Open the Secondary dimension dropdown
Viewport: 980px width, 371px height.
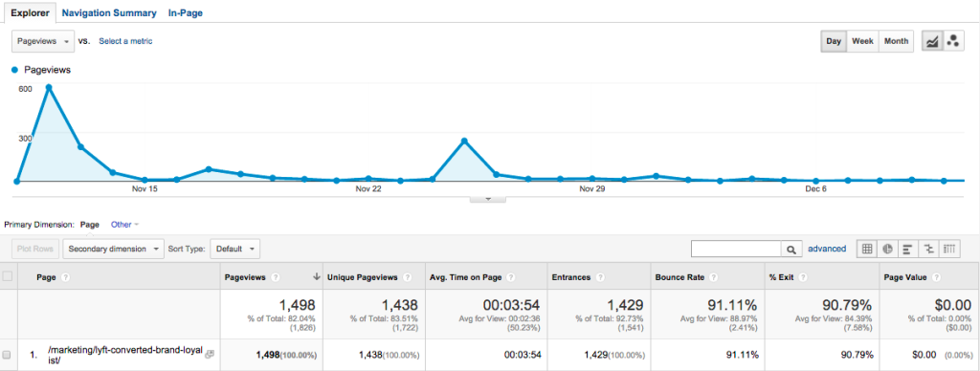[113, 249]
